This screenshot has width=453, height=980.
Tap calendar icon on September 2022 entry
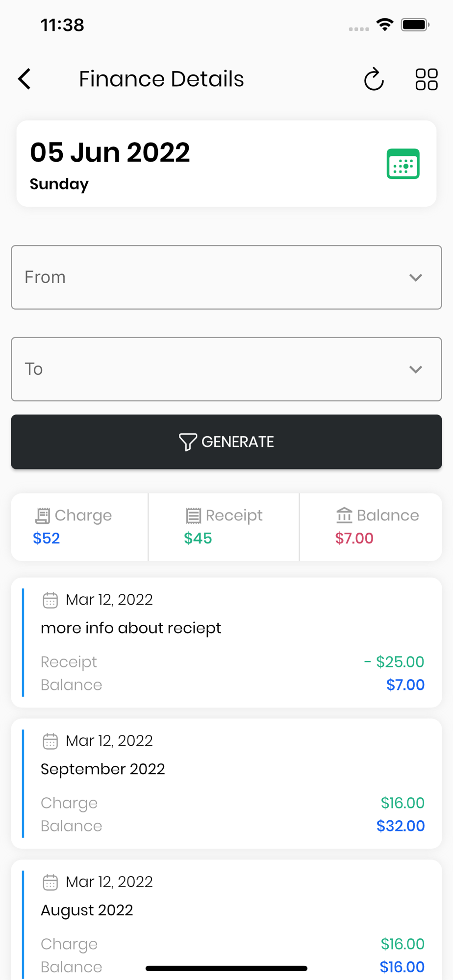[x=50, y=741]
